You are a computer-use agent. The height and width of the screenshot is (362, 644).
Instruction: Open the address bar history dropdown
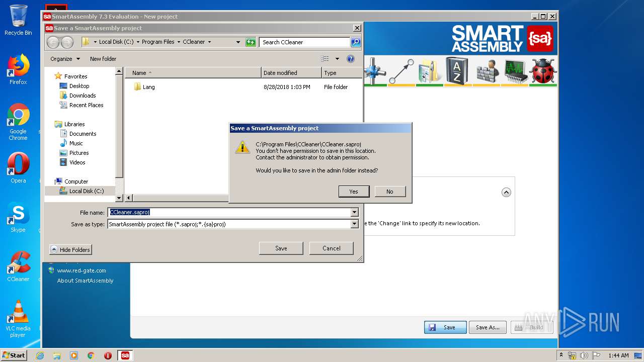(238, 42)
